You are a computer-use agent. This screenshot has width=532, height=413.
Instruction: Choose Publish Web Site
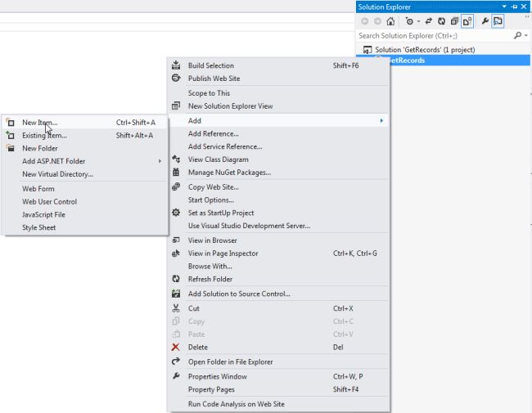278,79
